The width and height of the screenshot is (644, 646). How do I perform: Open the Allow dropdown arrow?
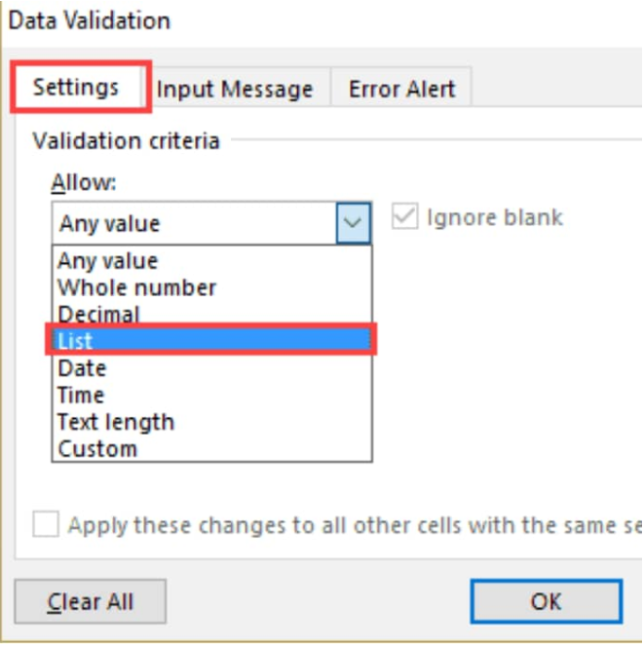click(x=353, y=223)
